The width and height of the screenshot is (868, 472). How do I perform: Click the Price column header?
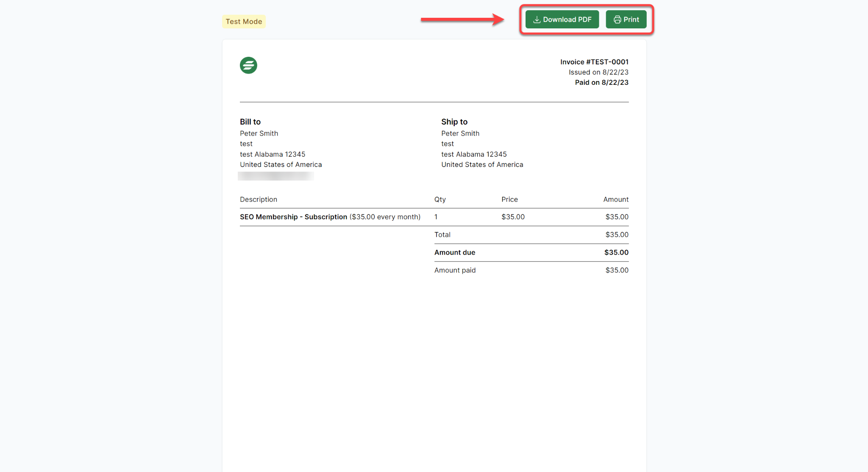509,199
